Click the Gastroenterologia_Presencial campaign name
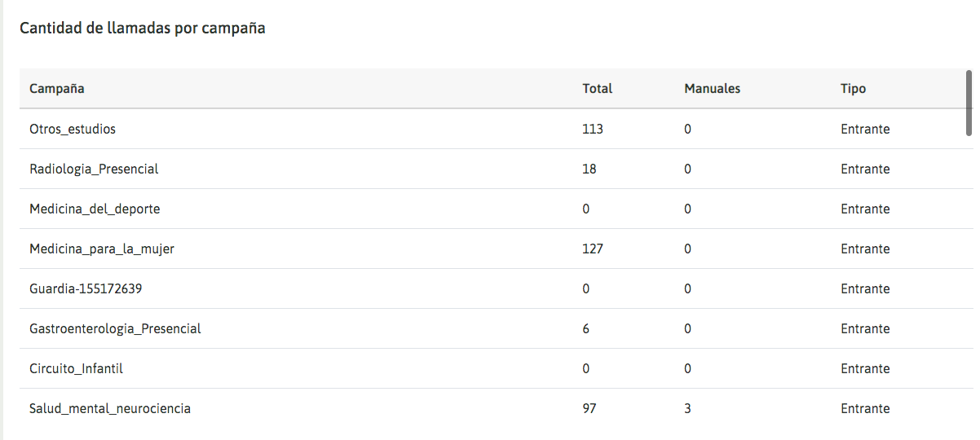 point(115,329)
